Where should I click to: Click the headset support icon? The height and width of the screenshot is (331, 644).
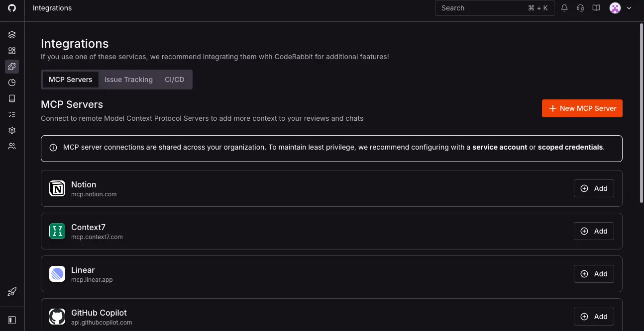tap(580, 8)
